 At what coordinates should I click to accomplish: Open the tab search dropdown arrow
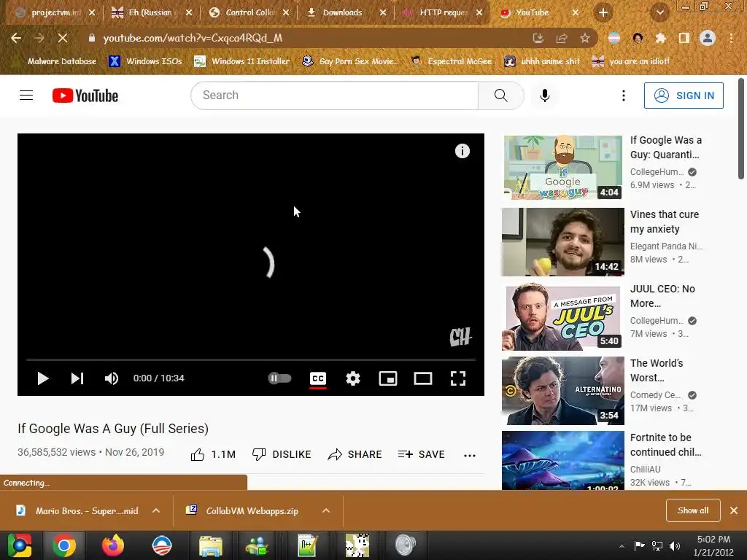pyautogui.click(x=659, y=12)
